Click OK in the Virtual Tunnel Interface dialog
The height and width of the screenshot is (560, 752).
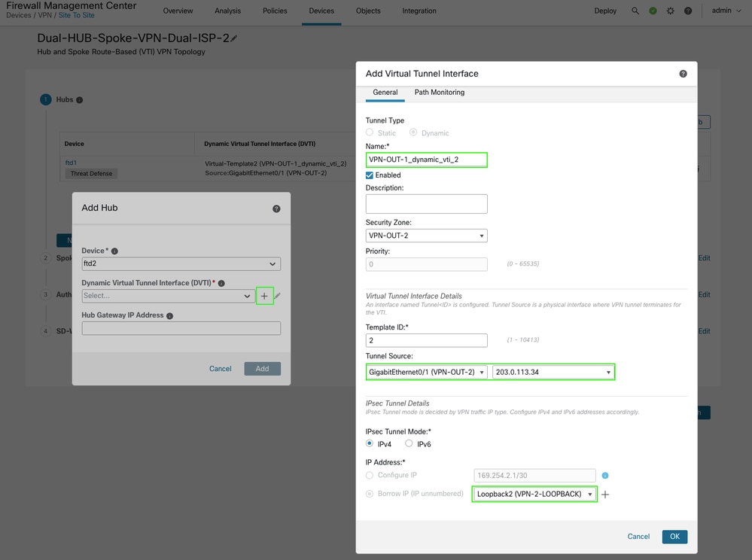(x=674, y=537)
